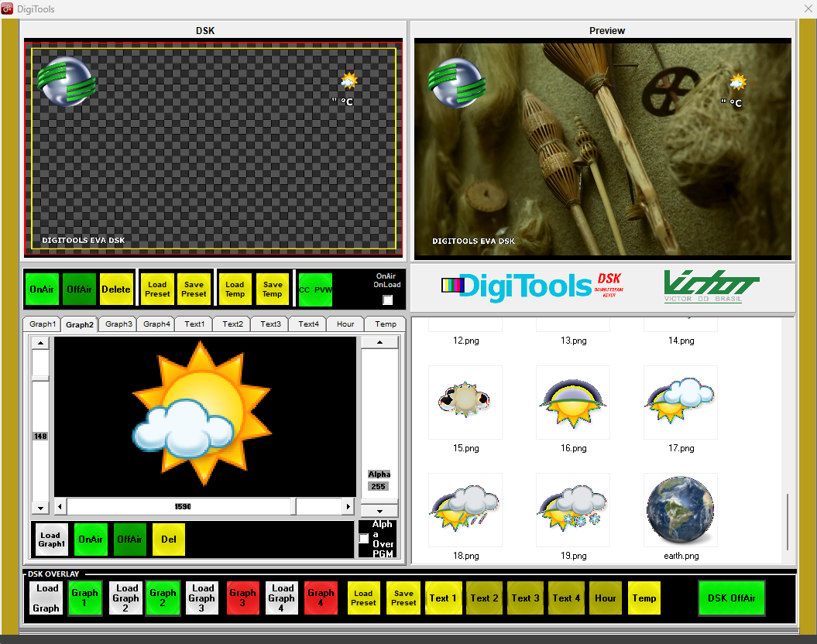Click the main OffAir button
The width and height of the screenshot is (817, 644).
[79, 289]
